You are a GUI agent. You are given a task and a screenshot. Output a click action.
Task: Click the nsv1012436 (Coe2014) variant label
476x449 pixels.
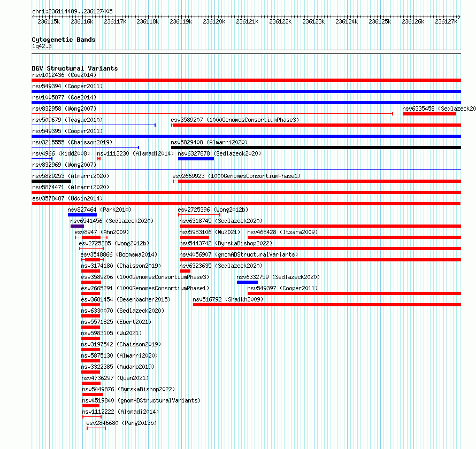click(x=64, y=75)
